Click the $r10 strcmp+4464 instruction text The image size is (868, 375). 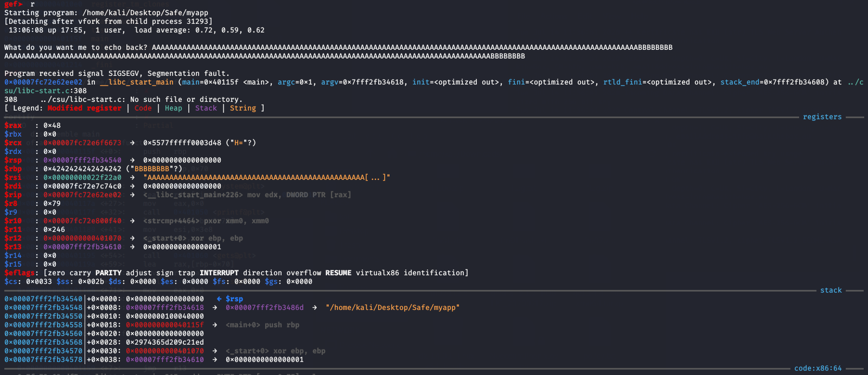pos(206,221)
